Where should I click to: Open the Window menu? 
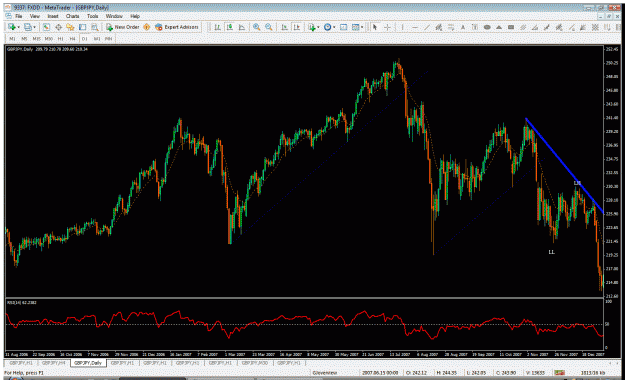tap(114, 16)
